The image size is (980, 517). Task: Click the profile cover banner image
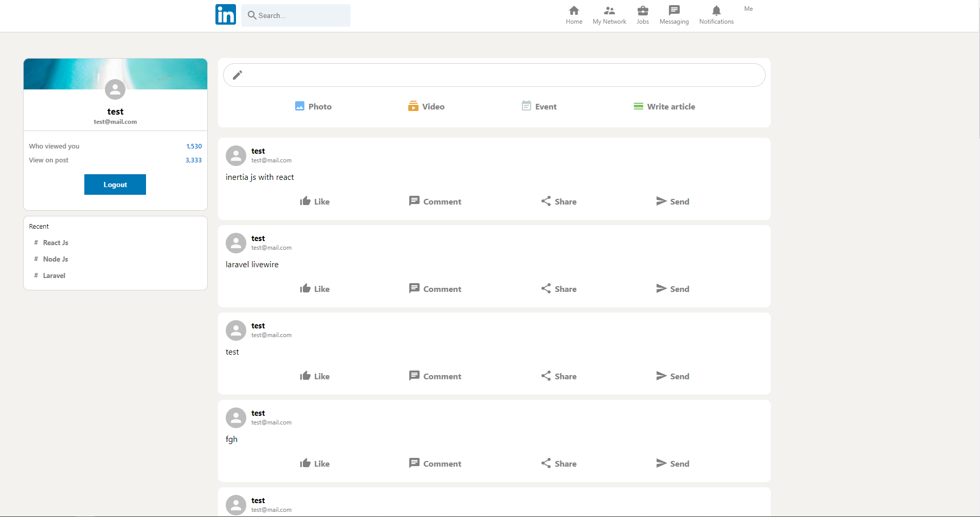(x=115, y=74)
